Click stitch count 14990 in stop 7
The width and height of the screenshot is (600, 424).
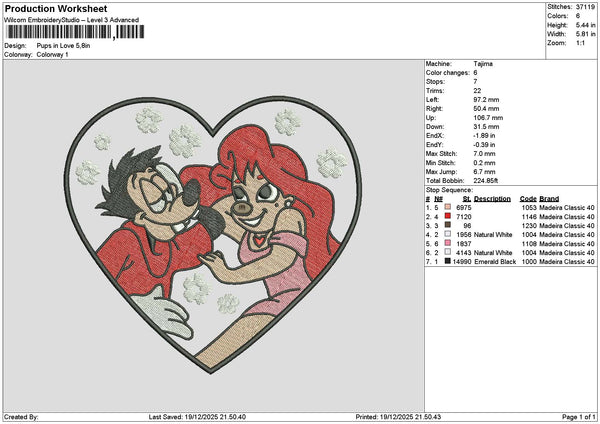pyautogui.click(x=462, y=262)
